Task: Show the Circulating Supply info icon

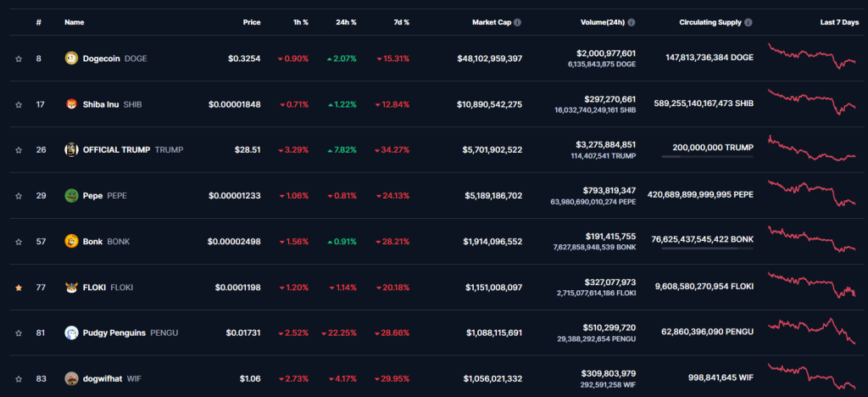Action: pos(748,23)
